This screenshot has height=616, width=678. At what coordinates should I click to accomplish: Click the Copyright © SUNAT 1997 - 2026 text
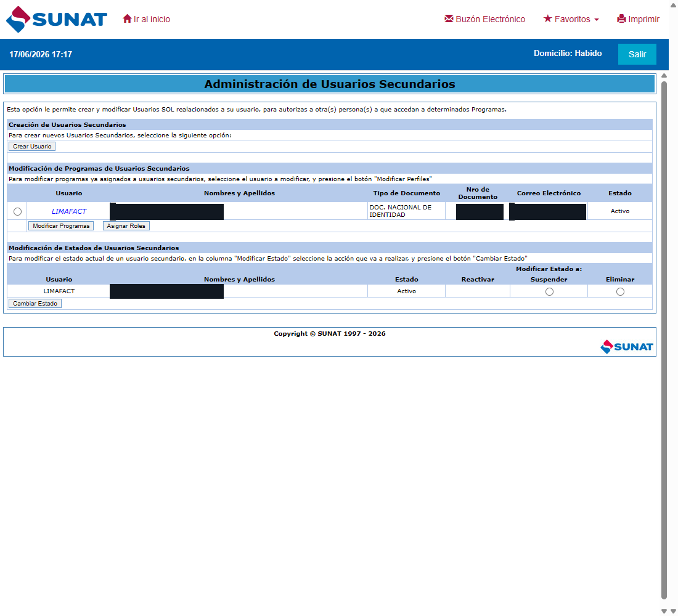(330, 334)
